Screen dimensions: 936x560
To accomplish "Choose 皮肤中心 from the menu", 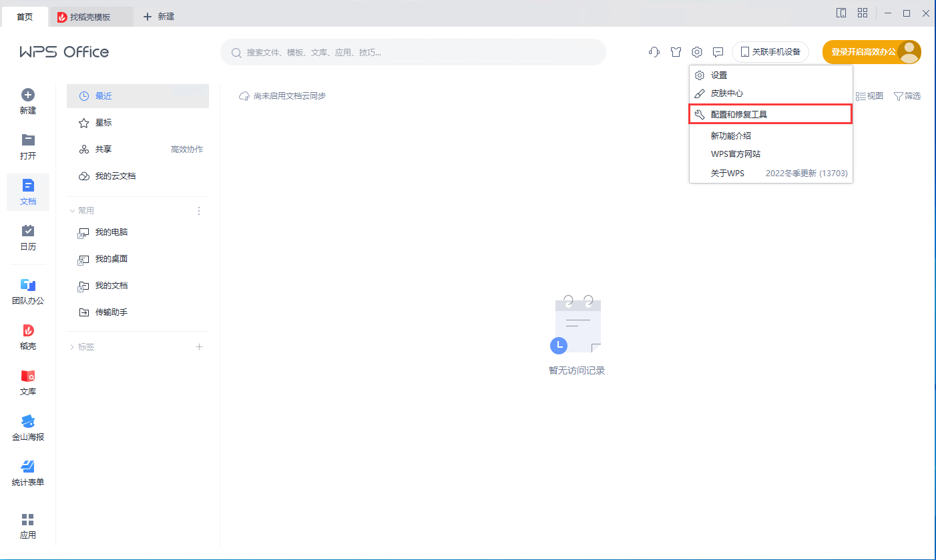I will tap(771, 93).
